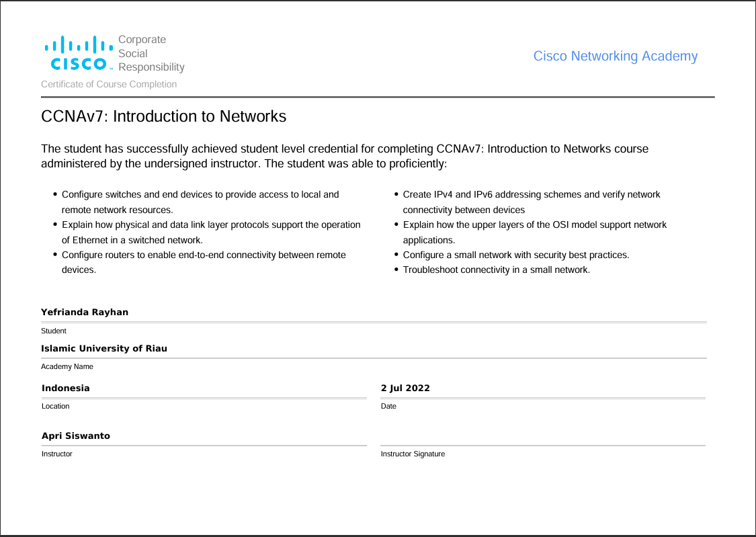This screenshot has height=537, width=756.
Task: Click the Indonesia location value
Action: point(66,388)
